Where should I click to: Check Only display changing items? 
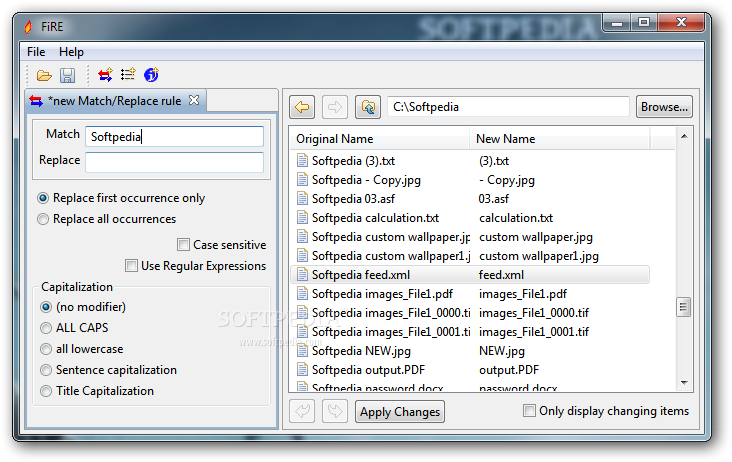click(x=529, y=411)
